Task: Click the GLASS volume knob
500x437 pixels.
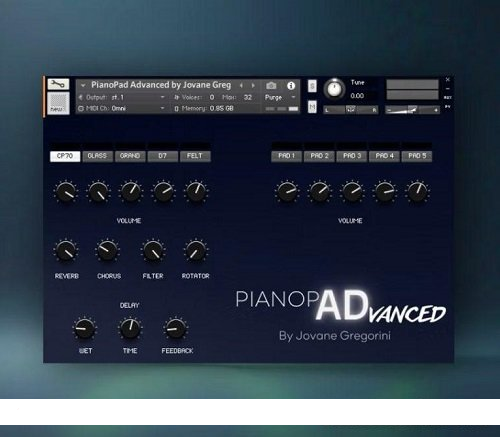Action: coord(98,192)
